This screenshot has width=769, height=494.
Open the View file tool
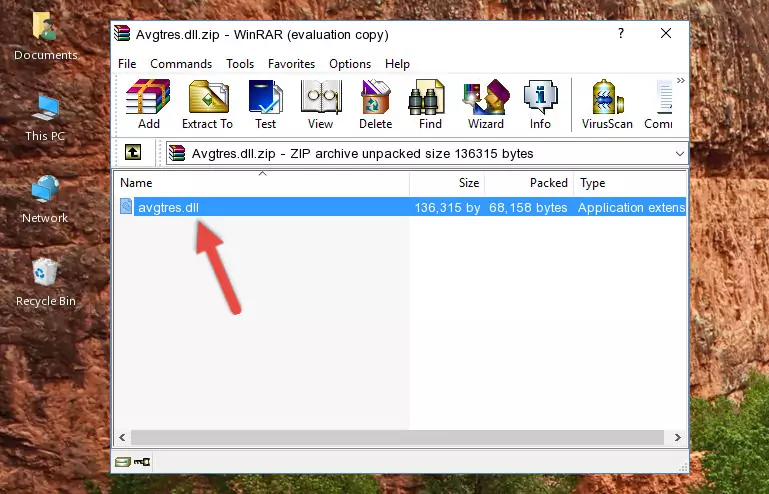pyautogui.click(x=321, y=104)
